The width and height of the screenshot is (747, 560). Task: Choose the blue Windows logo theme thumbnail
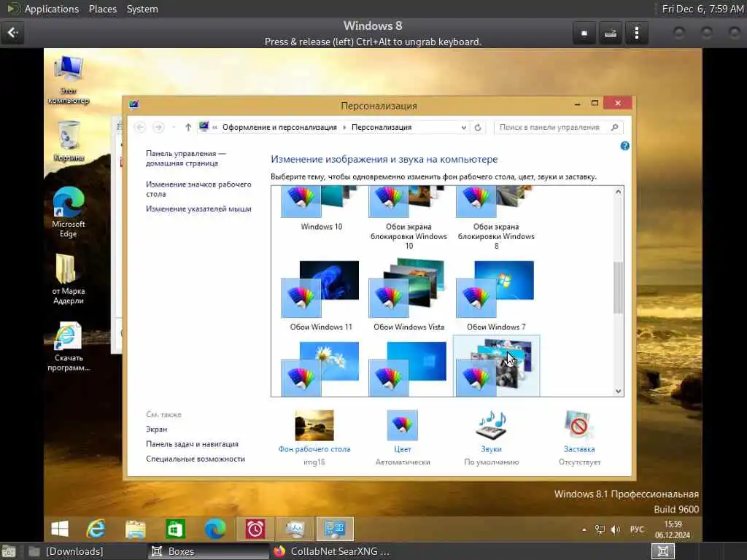coord(409,368)
